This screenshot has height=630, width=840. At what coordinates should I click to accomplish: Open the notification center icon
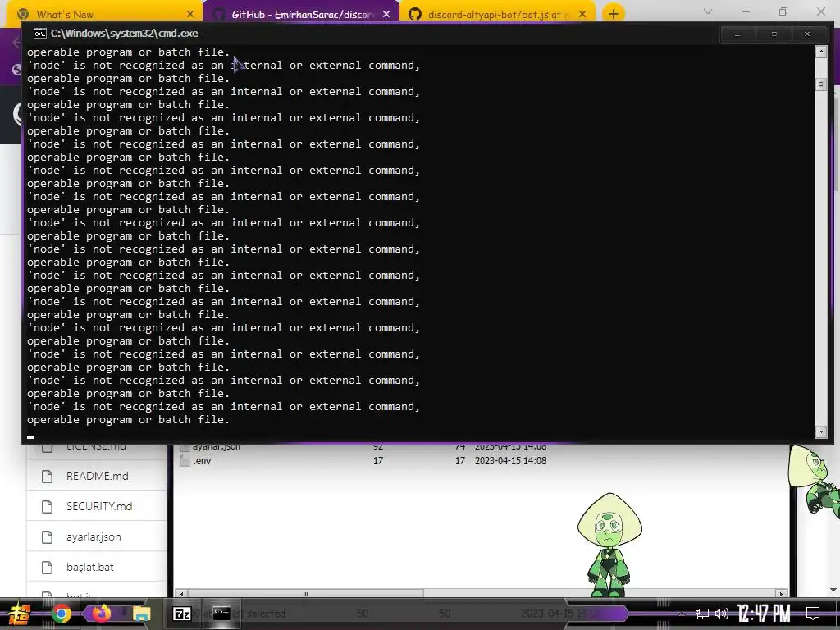coord(813,614)
